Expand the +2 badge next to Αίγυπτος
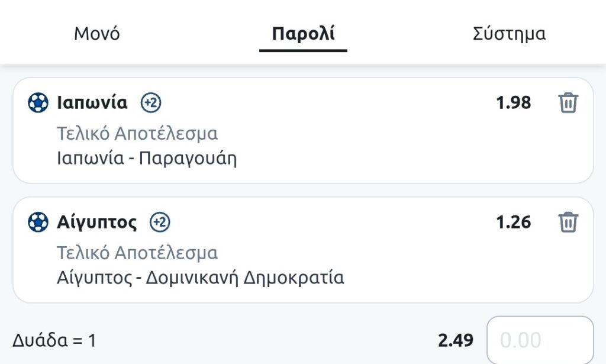 coord(160,223)
